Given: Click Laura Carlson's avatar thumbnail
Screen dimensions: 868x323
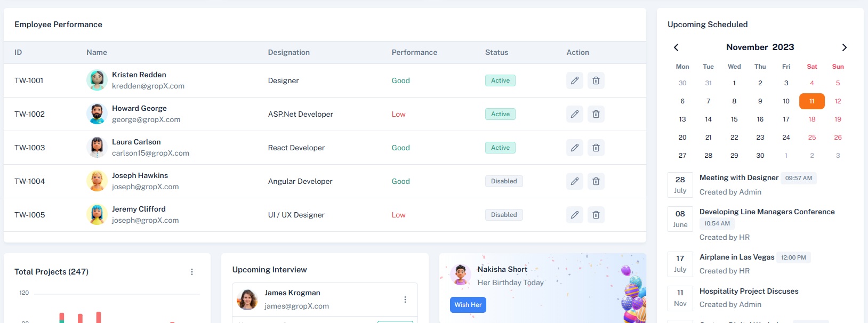Looking at the screenshot, I should click(x=97, y=148).
